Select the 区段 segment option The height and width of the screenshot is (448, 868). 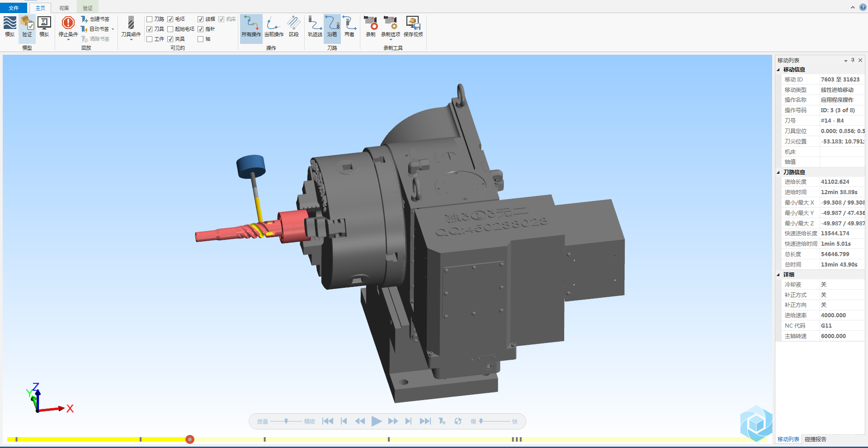tap(294, 27)
